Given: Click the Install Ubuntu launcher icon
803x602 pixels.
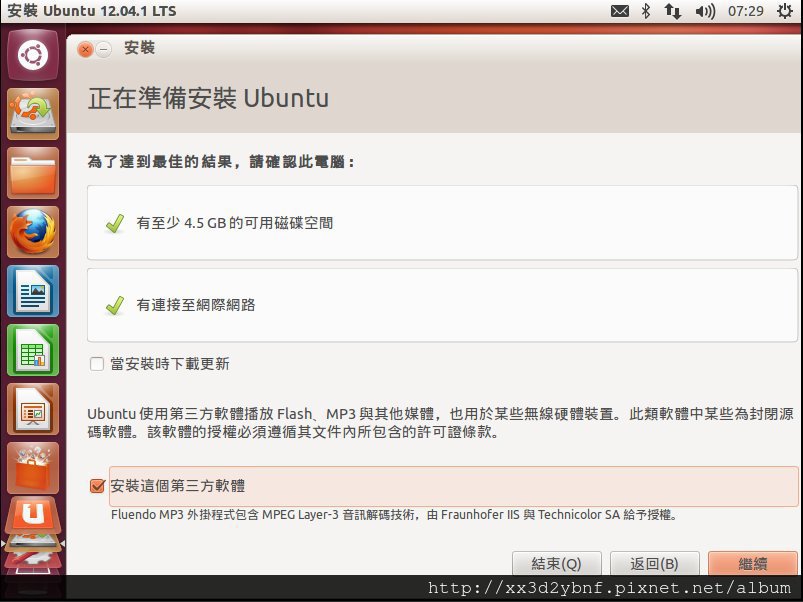Looking at the screenshot, I should point(33,114).
